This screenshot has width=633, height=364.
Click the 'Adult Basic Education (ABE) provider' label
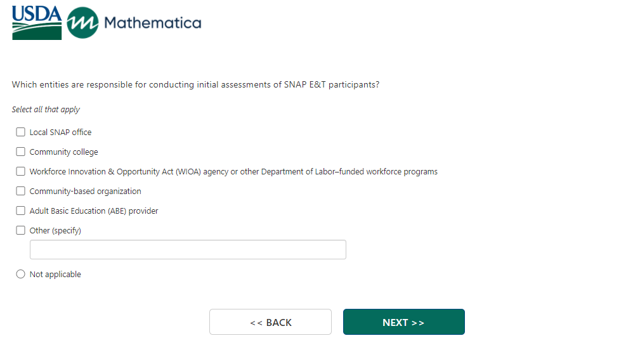tap(94, 211)
